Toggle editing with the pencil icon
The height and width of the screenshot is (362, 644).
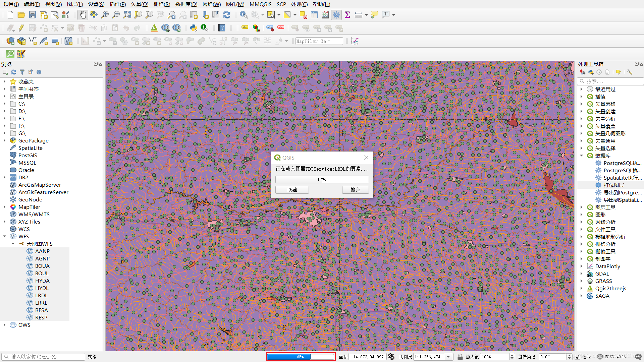(x=21, y=28)
